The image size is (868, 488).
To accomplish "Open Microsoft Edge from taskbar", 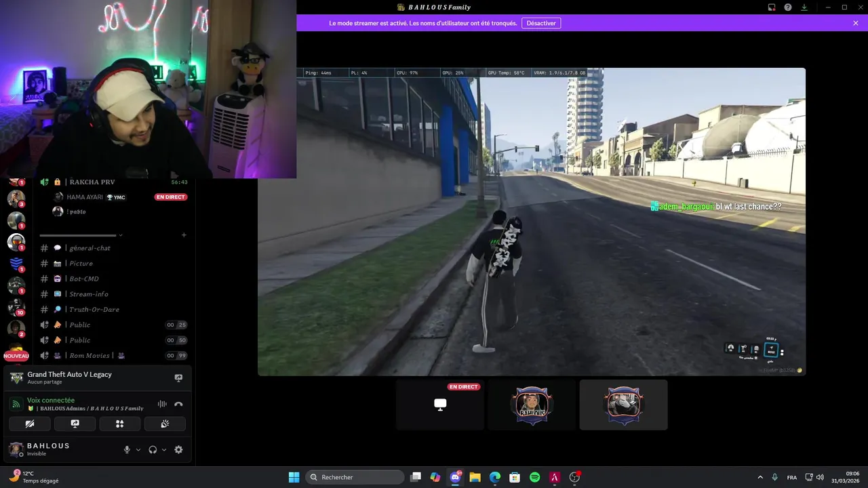I will 495,477.
